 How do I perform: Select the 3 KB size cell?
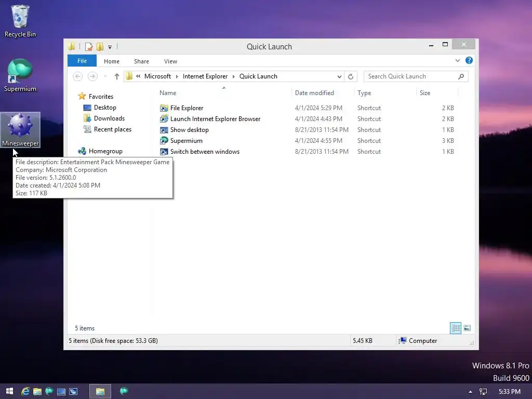click(448, 140)
